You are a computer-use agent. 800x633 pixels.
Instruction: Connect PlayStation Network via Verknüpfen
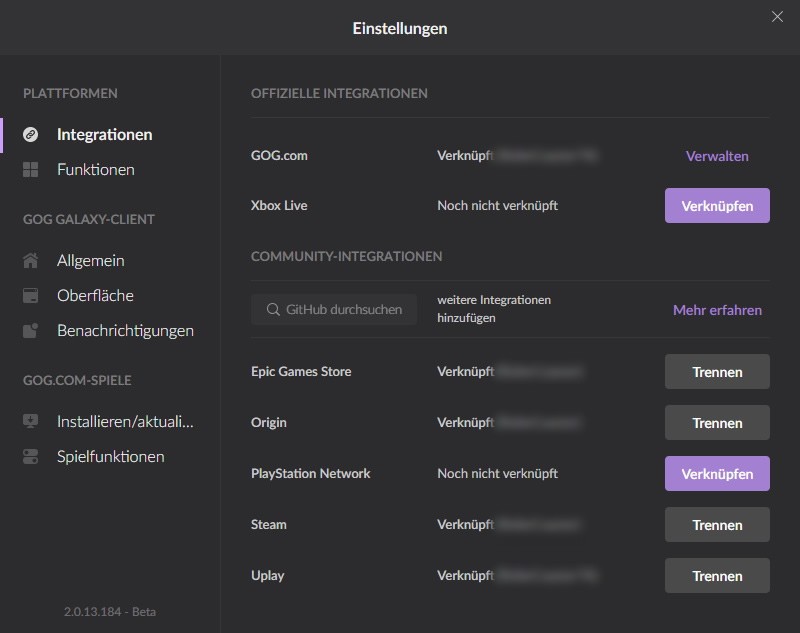(x=717, y=474)
